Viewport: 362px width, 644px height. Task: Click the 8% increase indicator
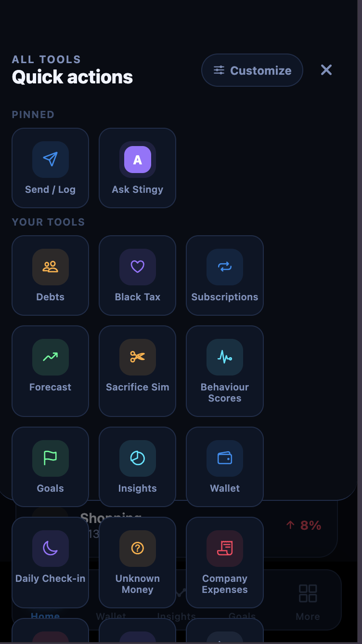304,525
